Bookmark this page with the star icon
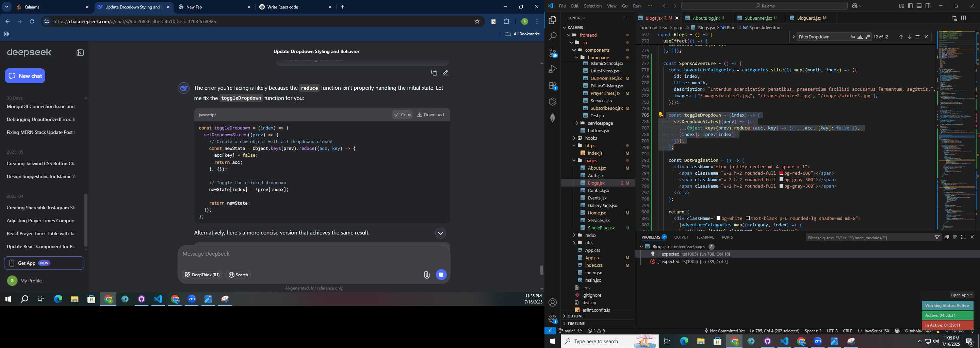The width and height of the screenshot is (980, 348). click(477, 22)
